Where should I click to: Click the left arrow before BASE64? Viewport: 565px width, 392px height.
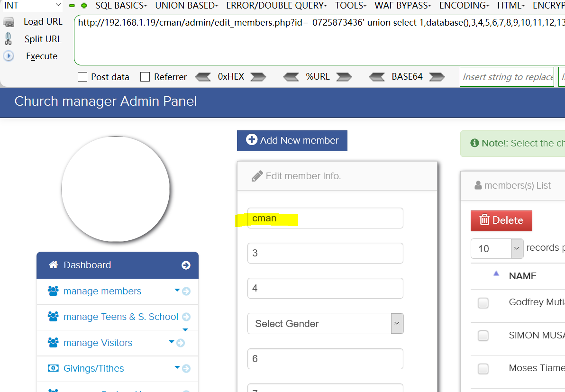point(377,77)
